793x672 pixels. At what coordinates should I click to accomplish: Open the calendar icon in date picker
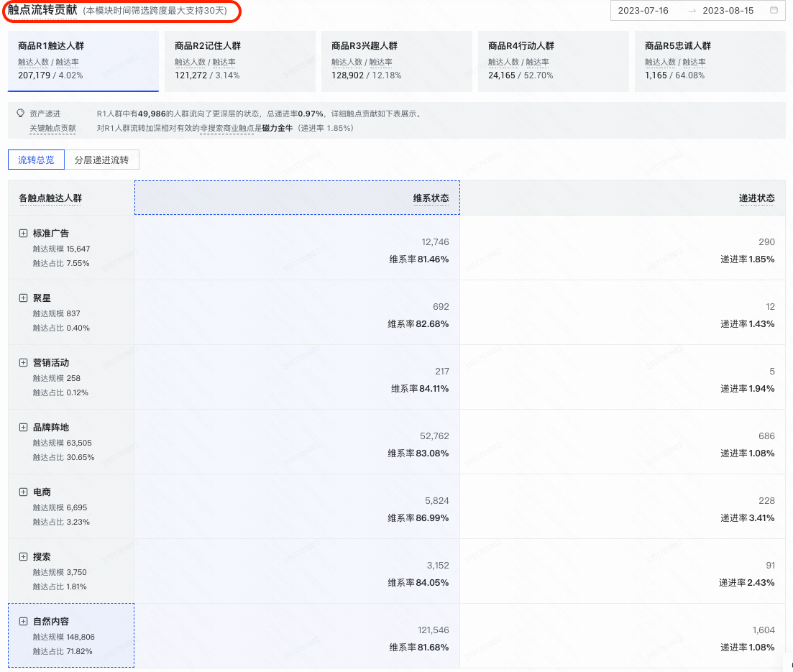774,11
